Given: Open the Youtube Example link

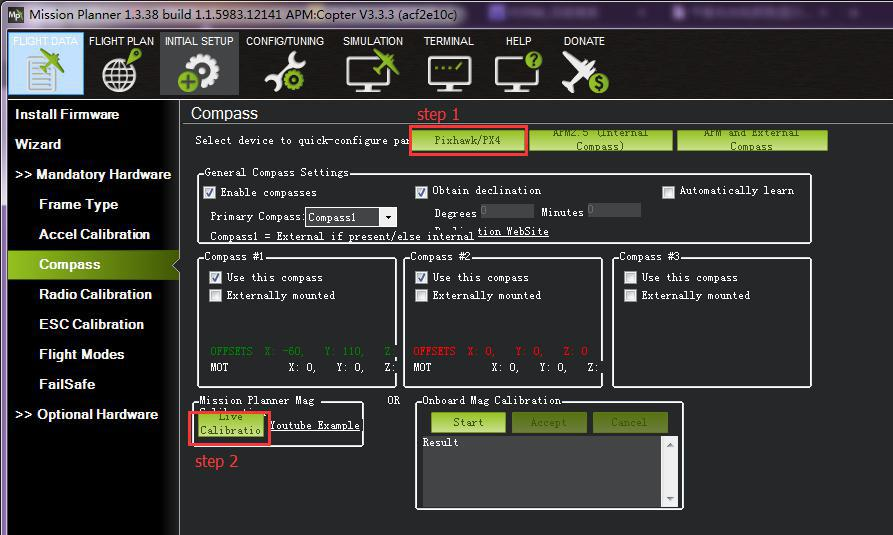Looking at the screenshot, I should coord(314,425).
